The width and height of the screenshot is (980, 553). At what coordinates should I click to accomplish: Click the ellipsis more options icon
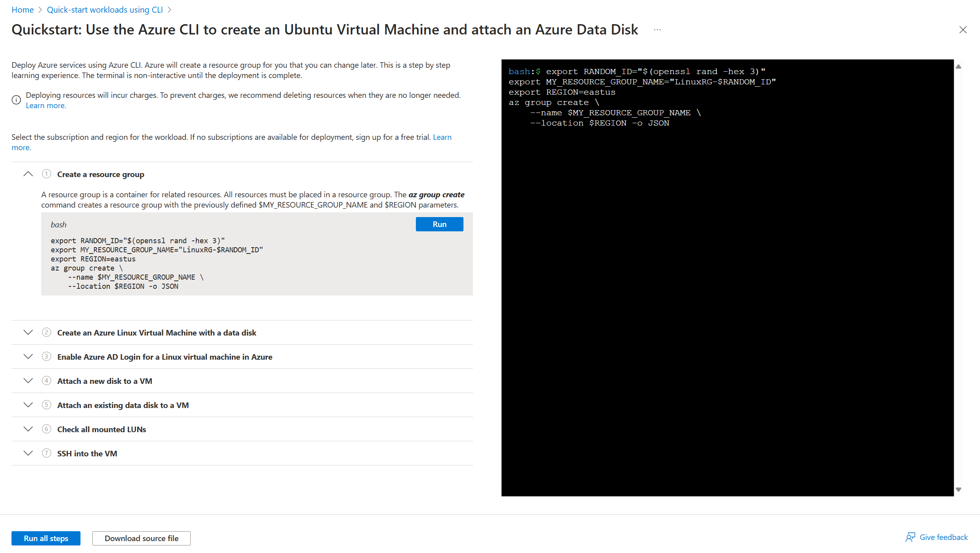(657, 30)
